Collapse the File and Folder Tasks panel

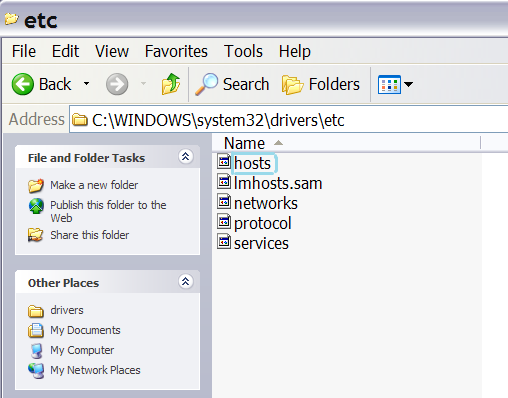[x=185, y=156]
